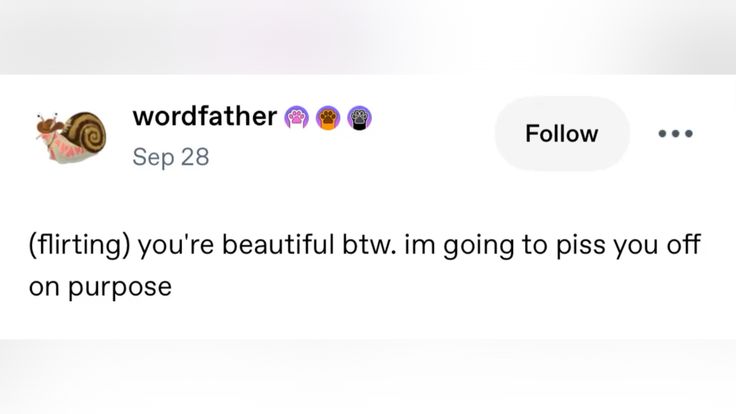Click the gray area above the post
Screen dimensions: 736x414
click(368, 35)
